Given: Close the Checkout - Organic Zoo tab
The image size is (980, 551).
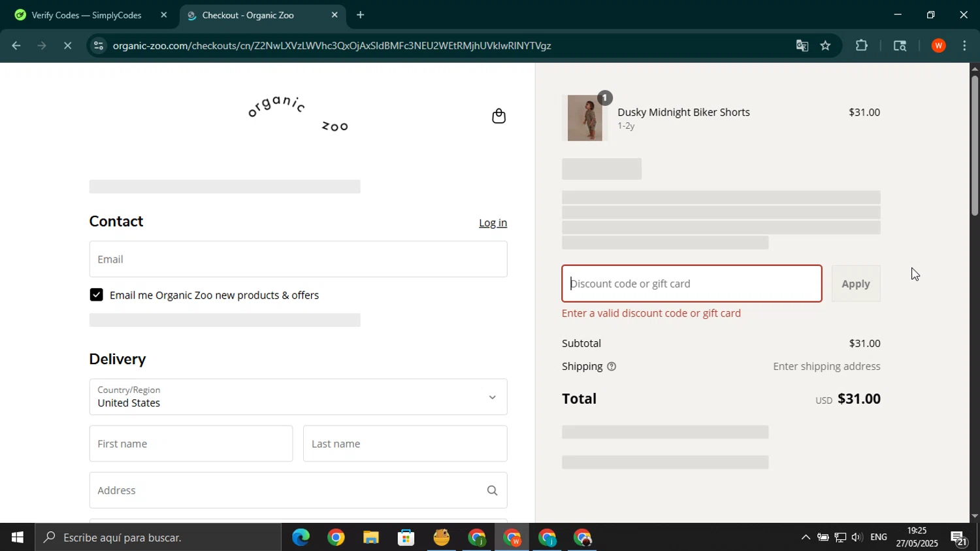Looking at the screenshot, I should pos(335,15).
